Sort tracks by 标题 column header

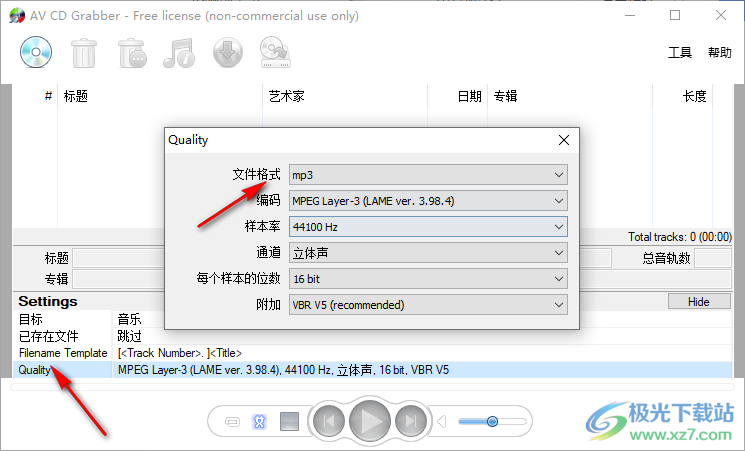tap(160, 96)
